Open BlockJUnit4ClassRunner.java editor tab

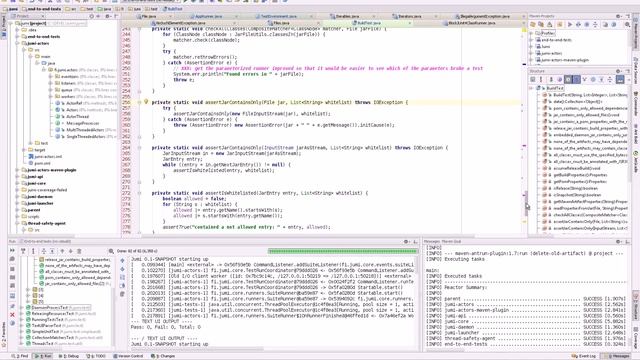471,23
